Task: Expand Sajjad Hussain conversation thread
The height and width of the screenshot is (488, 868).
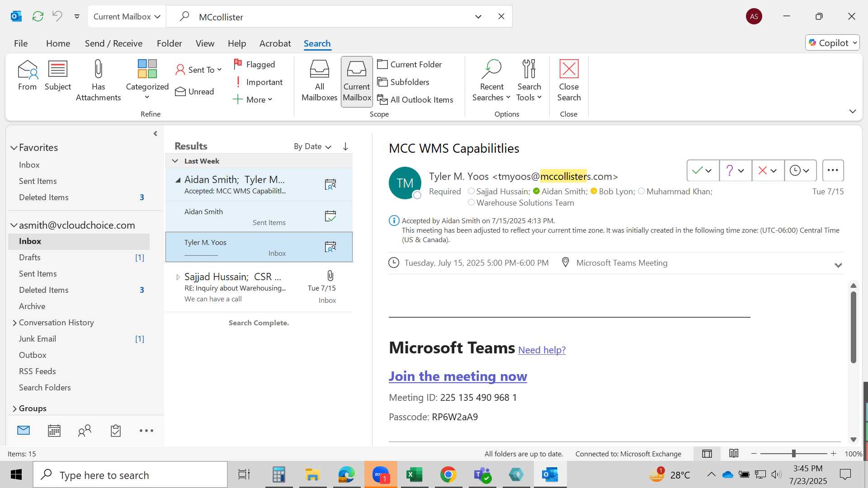Action: (178, 277)
